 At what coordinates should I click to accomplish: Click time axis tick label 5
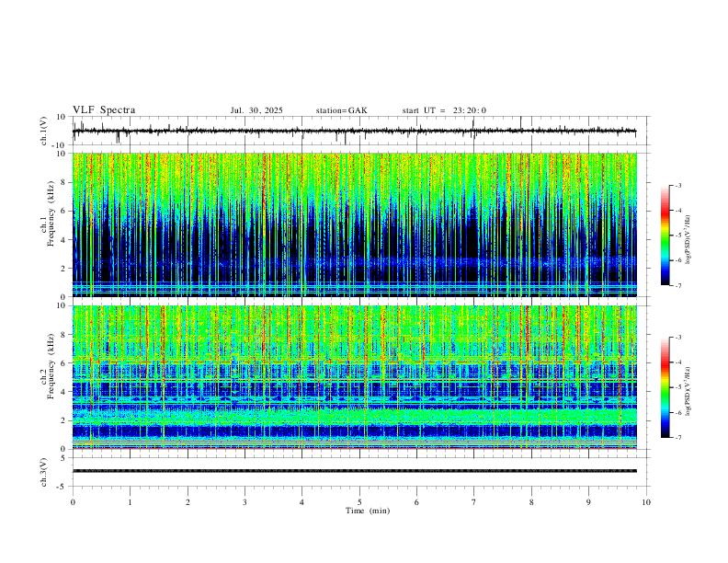359,502
